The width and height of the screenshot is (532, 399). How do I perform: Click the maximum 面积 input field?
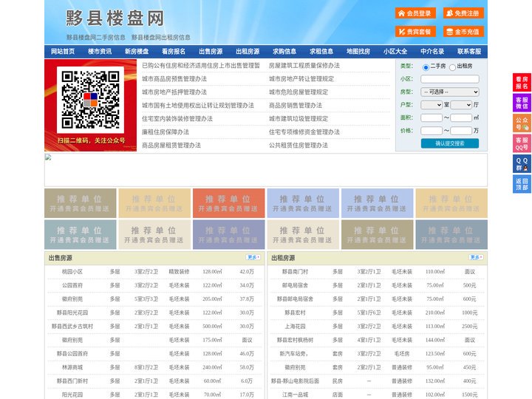click(x=461, y=117)
